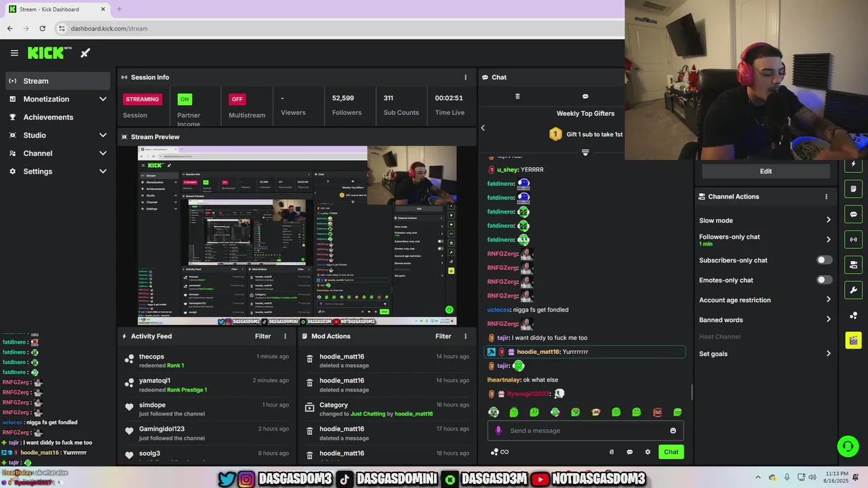Image resolution: width=868 pixels, height=488 pixels.
Task: Go back in browser
Action: (x=9, y=28)
